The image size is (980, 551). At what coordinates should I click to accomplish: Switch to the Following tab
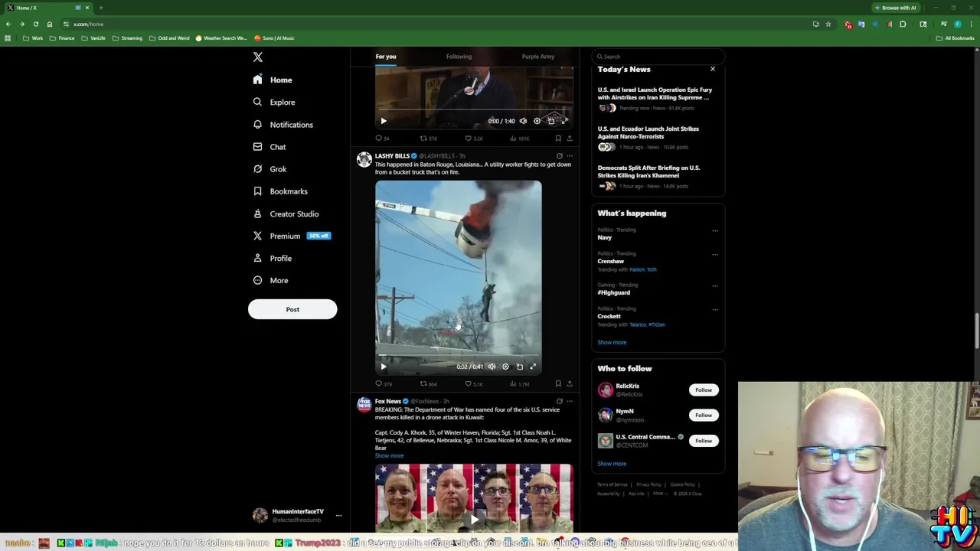point(459,57)
